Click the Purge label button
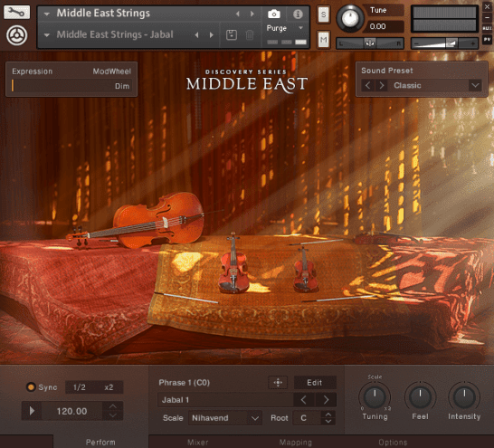The height and width of the screenshot is (448, 494). [x=276, y=28]
